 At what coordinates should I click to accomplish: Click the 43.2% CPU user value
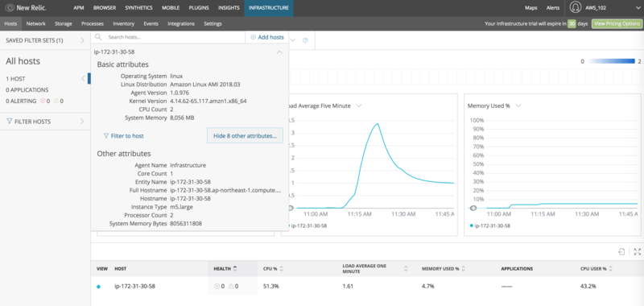588,287
